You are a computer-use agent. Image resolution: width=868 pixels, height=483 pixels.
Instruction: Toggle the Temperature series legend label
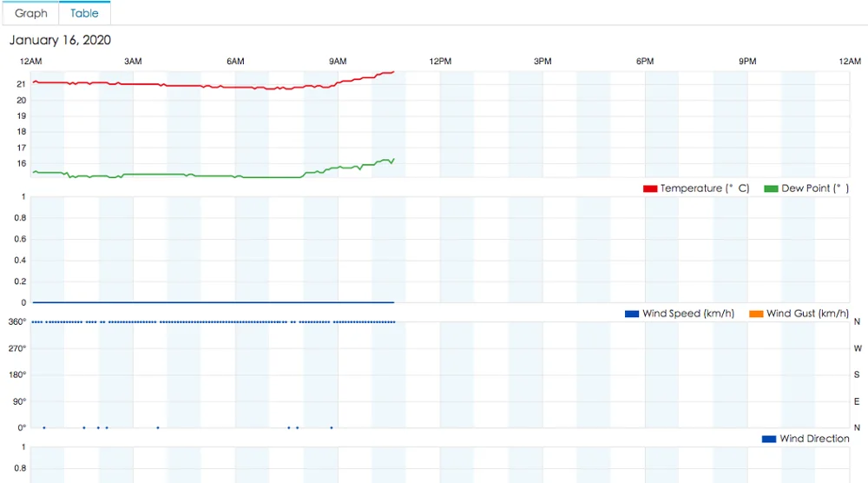[704, 189]
